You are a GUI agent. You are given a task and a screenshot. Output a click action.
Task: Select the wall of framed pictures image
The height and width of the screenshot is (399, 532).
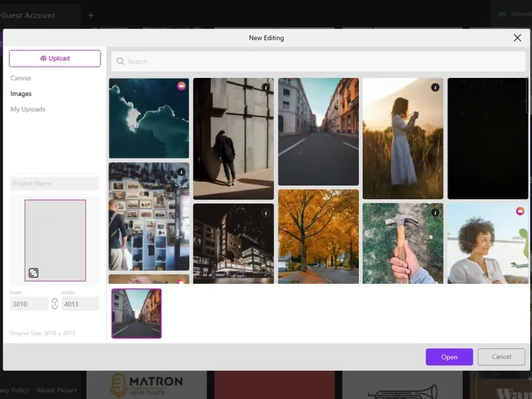149,217
